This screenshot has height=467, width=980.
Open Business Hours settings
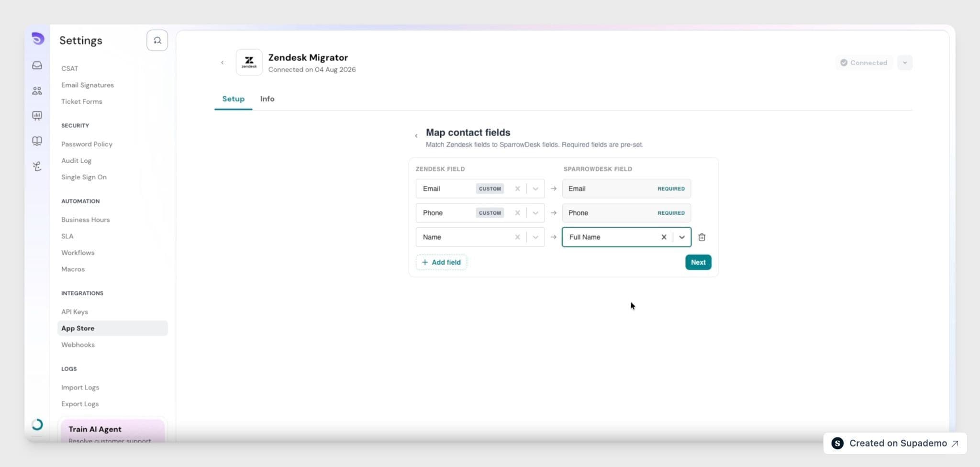86,220
